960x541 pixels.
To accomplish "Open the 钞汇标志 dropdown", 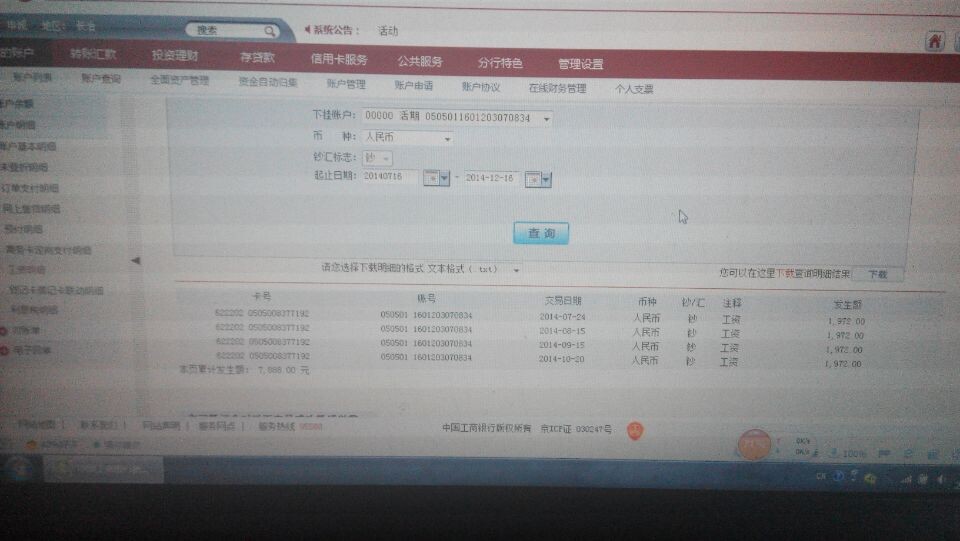I will [x=386, y=159].
